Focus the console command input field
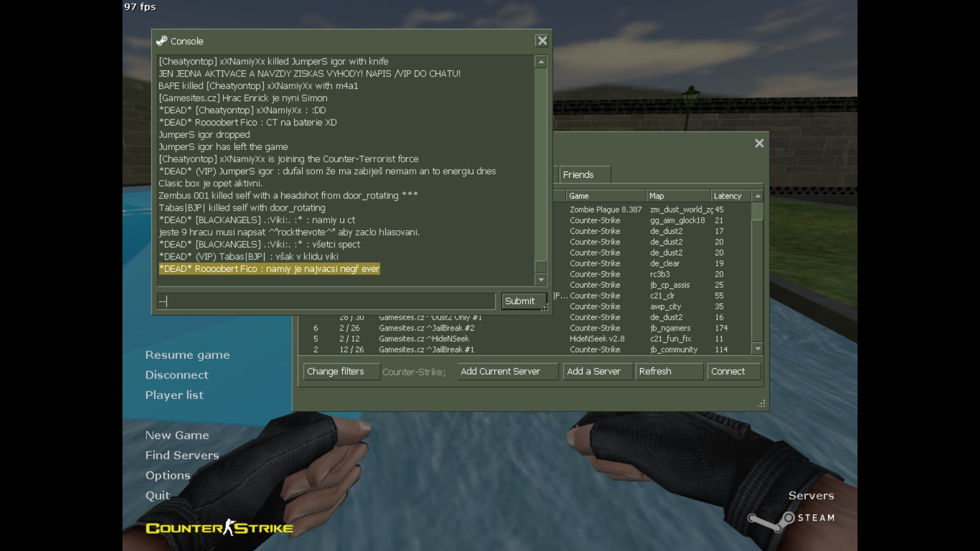This screenshot has width=980, height=551. coord(326,301)
